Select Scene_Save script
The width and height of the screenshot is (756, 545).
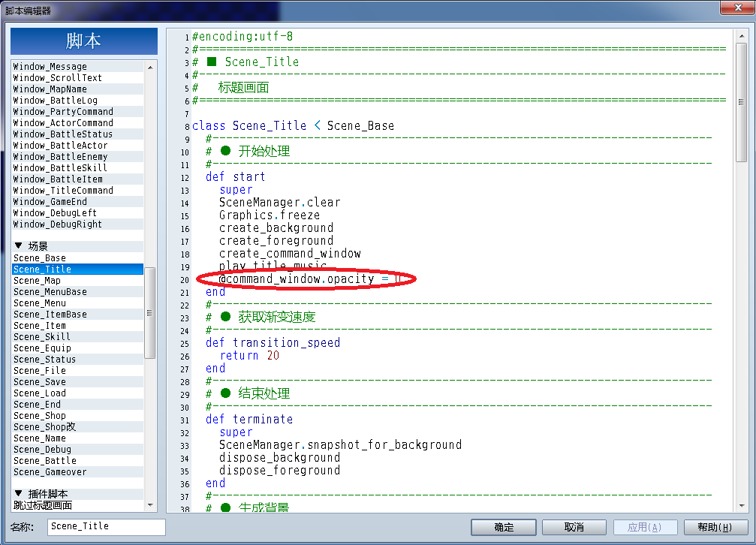pyautogui.click(x=77, y=381)
